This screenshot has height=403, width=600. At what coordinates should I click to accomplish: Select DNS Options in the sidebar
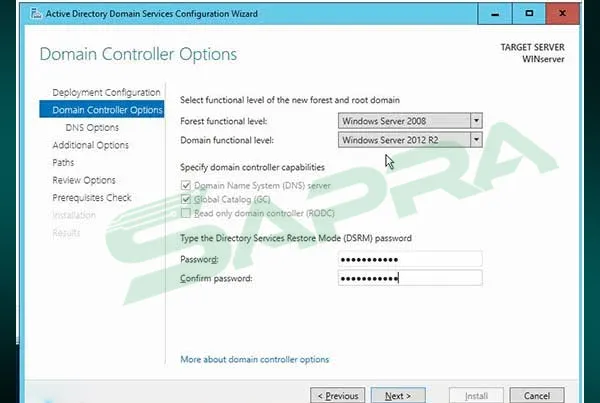[92, 128]
